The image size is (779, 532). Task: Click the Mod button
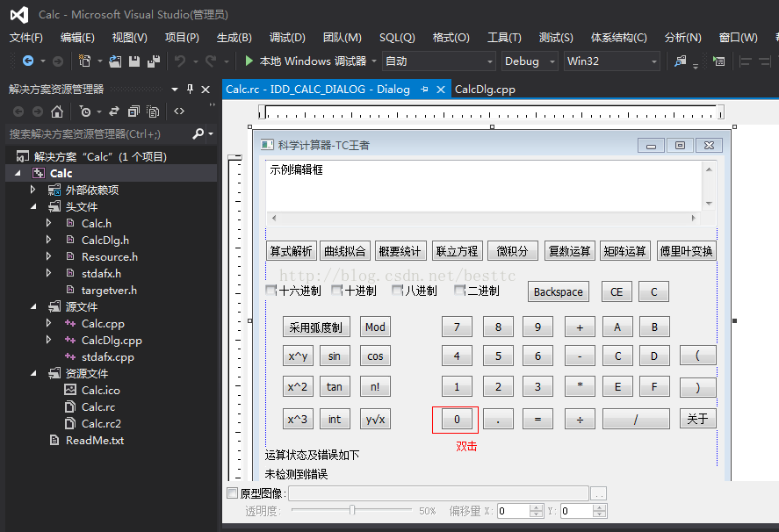click(375, 327)
